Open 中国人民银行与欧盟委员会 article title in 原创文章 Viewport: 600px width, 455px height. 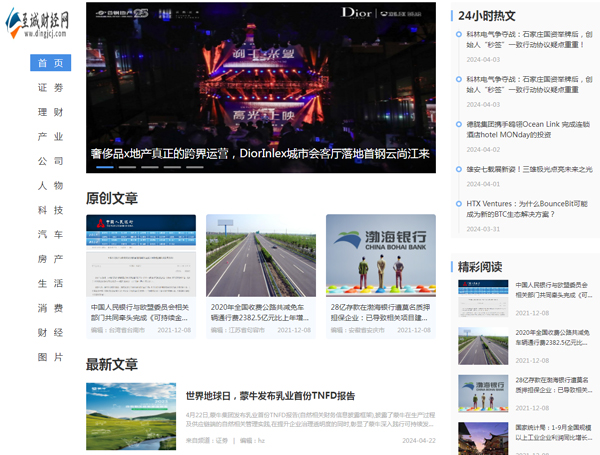140,312
